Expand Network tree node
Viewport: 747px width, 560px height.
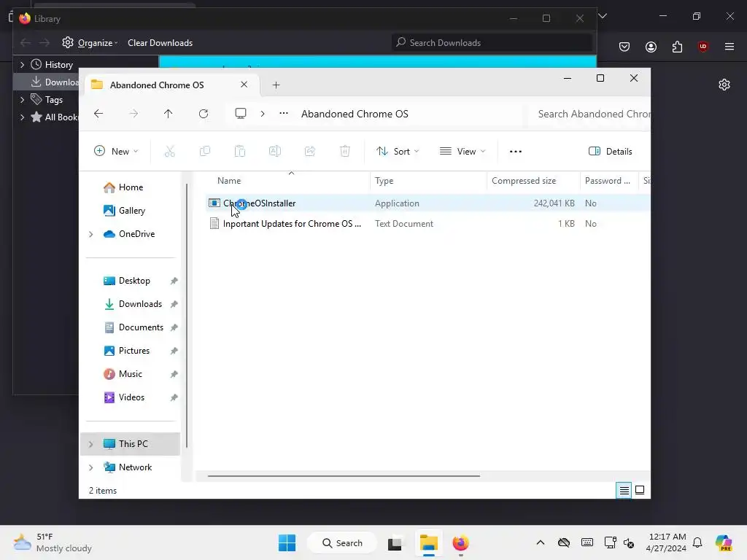pos(91,467)
